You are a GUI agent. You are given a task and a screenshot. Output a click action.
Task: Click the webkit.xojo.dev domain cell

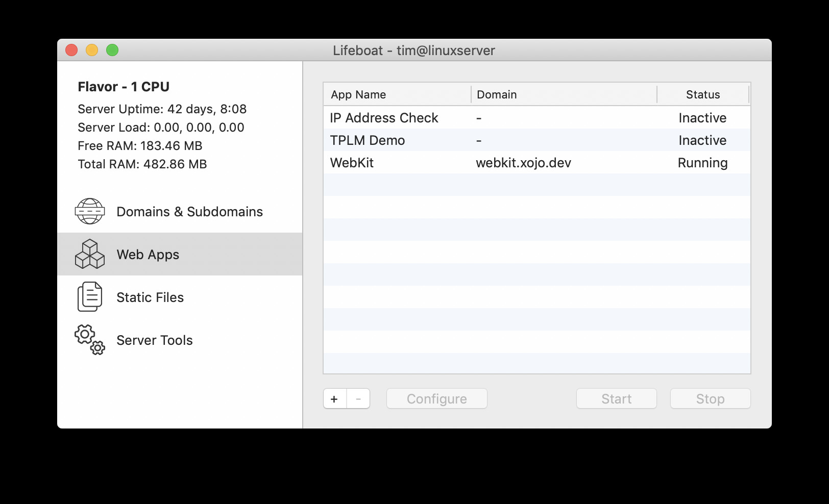click(x=524, y=163)
